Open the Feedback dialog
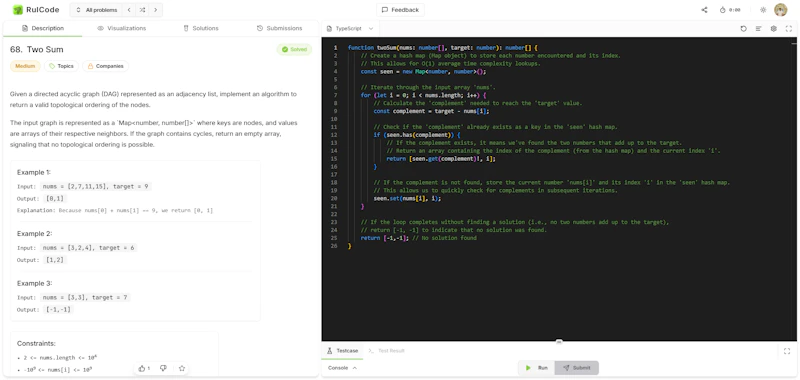 (400, 10)
